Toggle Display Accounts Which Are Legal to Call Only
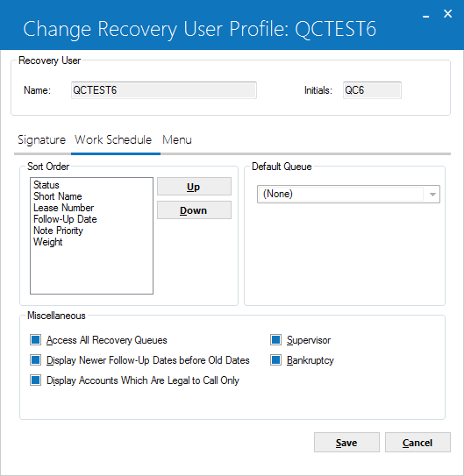 click(36, 380)
